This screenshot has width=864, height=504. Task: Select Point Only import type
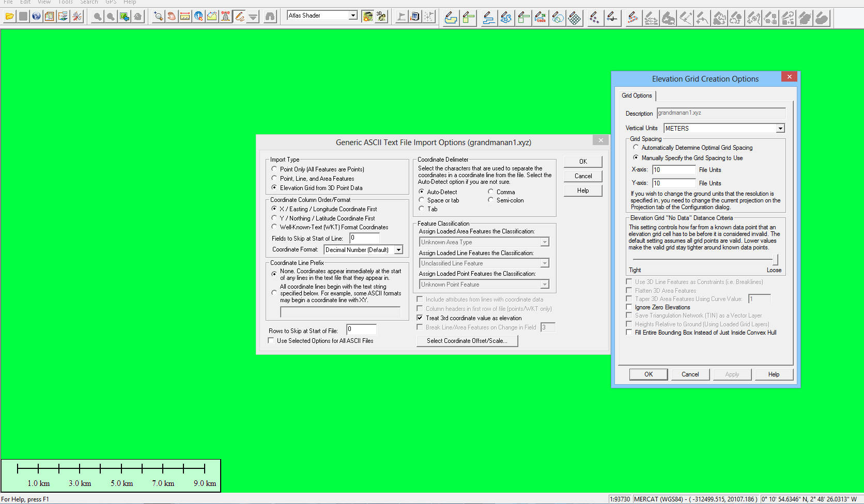[274, 169]
